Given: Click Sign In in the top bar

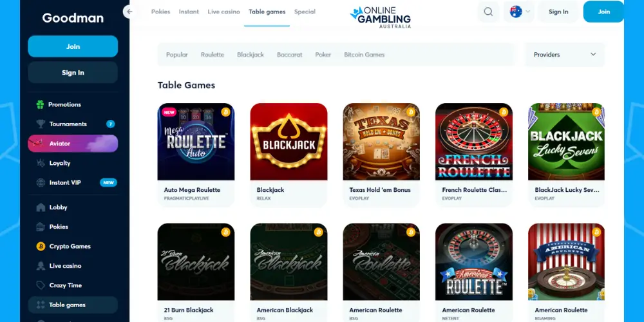Looking at the screenshot, I should pyautogui.click(x=558, y=12).
